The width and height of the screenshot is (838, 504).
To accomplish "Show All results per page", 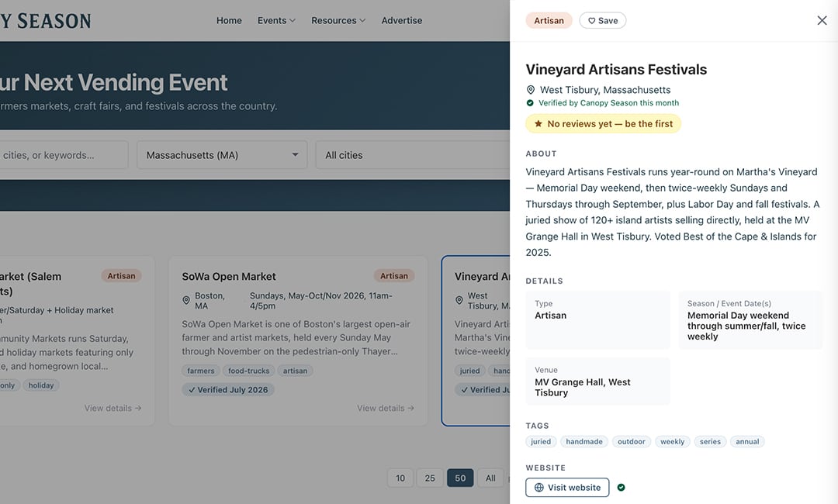I will click(x=490, y=478).
